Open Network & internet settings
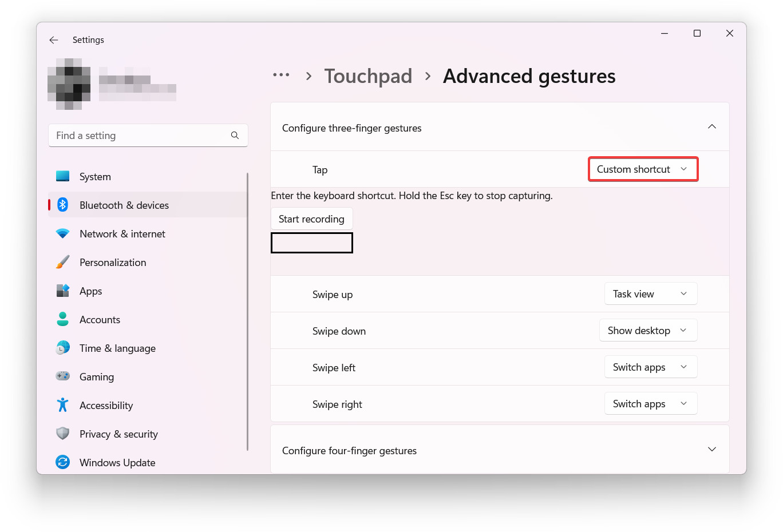The width and height of the screenshot is (783, 532). coord(63,233)
